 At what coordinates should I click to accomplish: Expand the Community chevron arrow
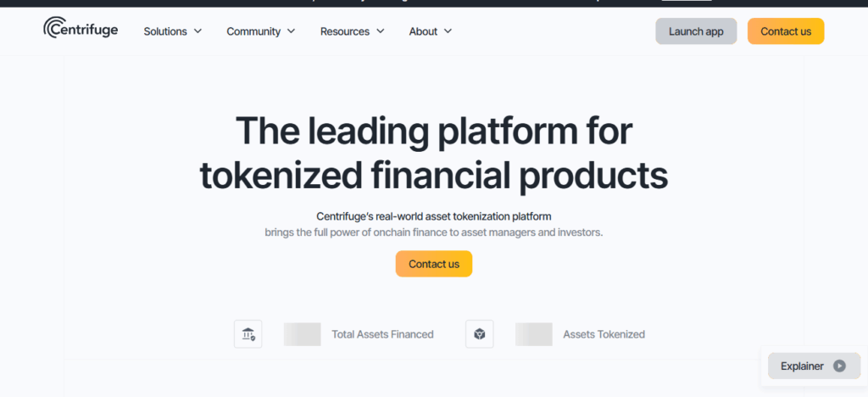pyautogui.click(x=292, y=31)
